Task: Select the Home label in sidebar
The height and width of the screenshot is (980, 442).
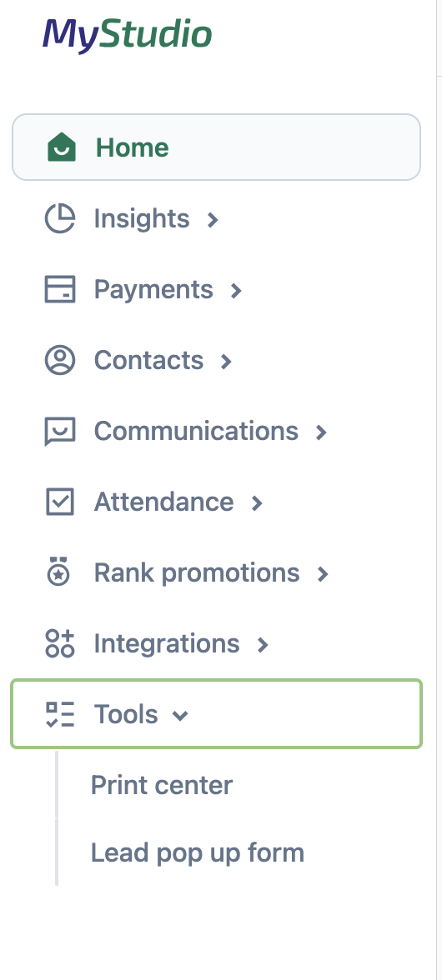Action: 132,147
